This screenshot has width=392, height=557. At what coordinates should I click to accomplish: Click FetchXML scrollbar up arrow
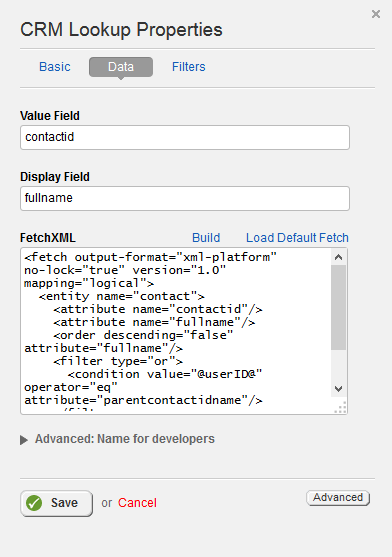coord(338,257)
